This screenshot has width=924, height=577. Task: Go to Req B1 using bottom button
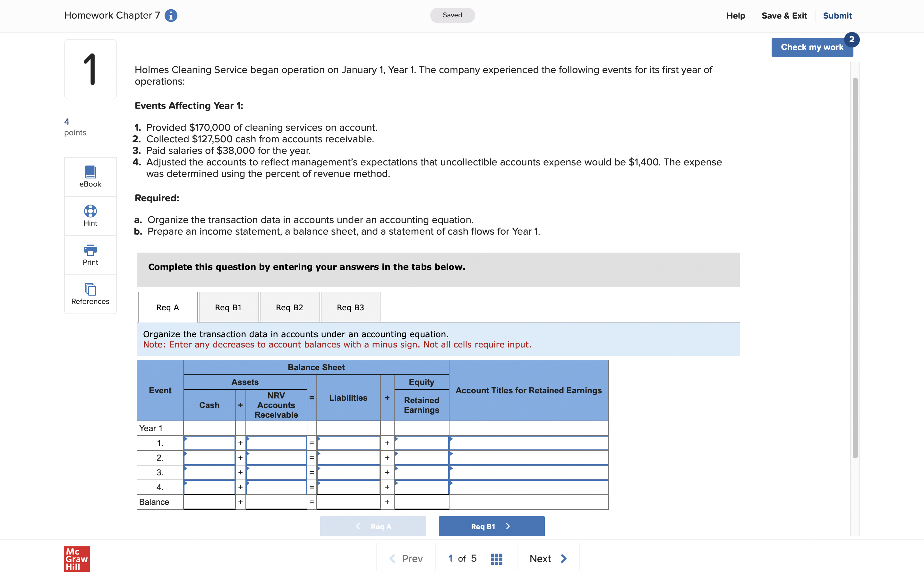pyautogui.click(x=492, y=526)
